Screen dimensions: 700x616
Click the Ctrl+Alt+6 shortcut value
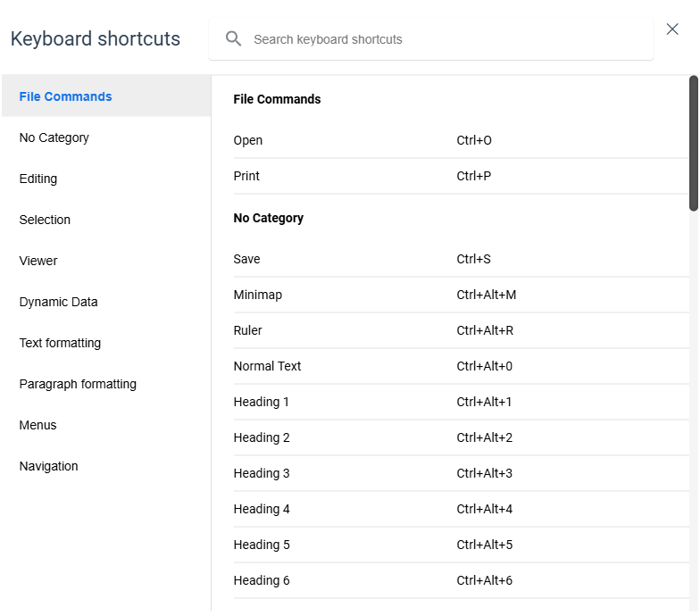484,580
